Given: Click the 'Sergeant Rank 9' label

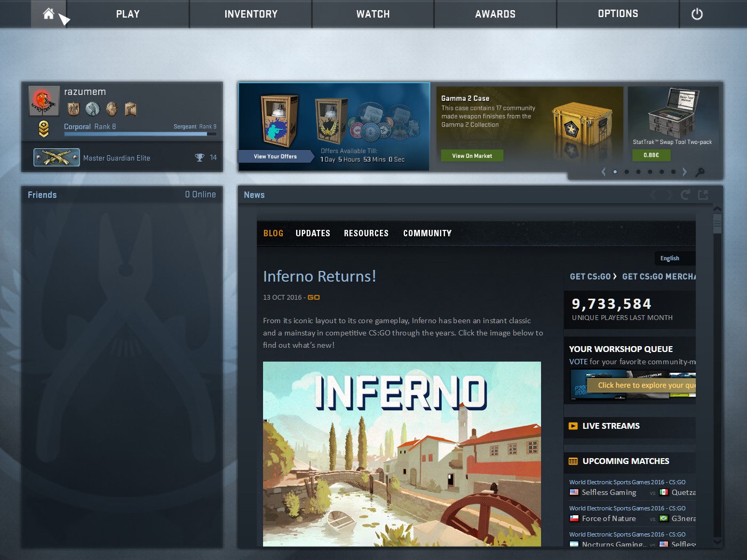Looking at the screenshot, I should (195, 126).
